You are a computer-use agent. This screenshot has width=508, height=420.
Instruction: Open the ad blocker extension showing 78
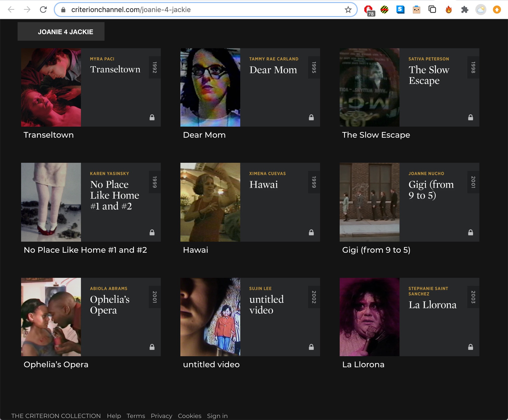click(x=368, y=9)
